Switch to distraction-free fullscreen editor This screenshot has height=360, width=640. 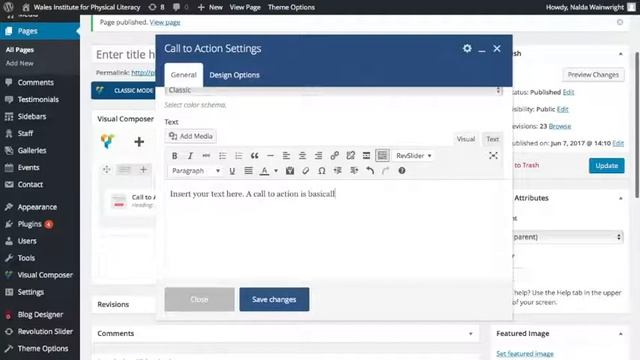(493, 156)
